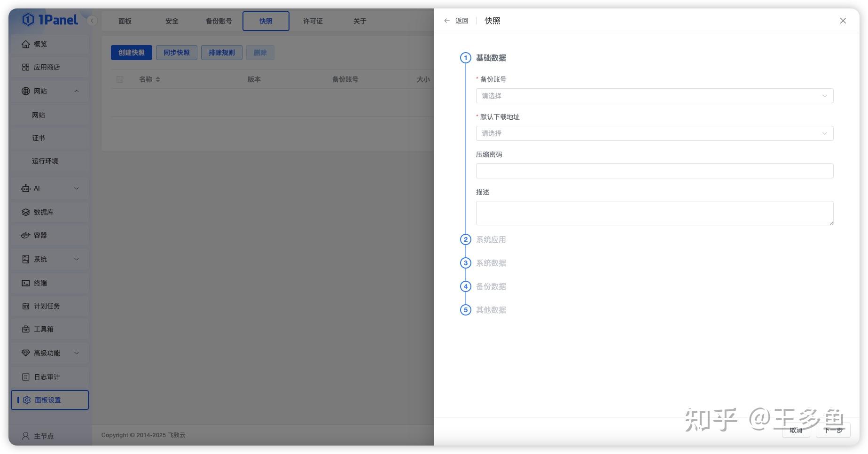The image size is (868, 454).
Task: Open 概览 home icon in sidebar
Action: click(x=26, y=44)
